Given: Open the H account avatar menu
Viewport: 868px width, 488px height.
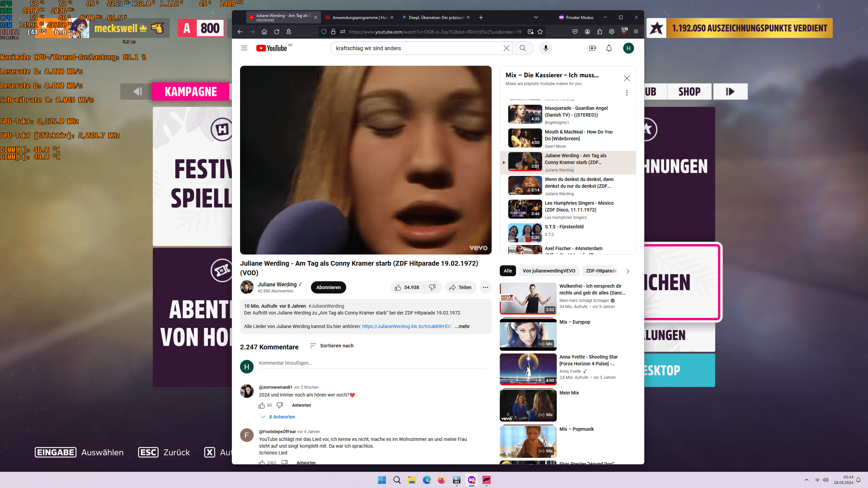Looking at the screenshot, I should pyautogui.click(x=628, y=48).
